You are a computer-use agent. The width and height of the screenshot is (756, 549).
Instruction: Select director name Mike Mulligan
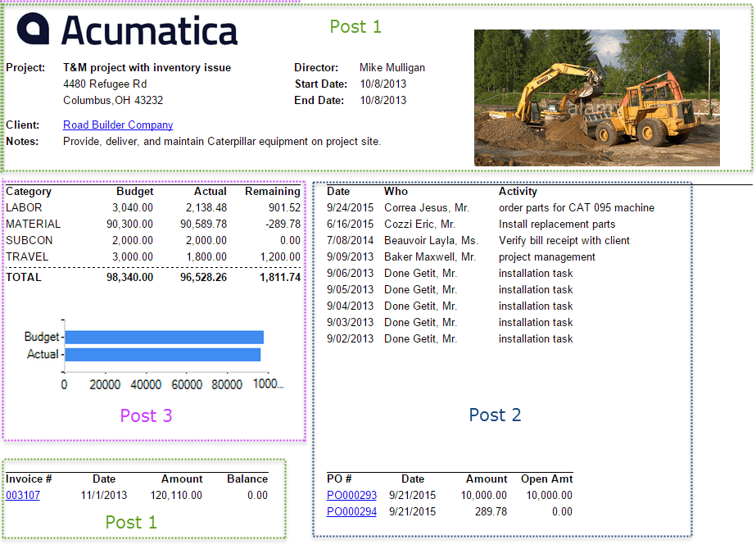[x=392, y=67]
